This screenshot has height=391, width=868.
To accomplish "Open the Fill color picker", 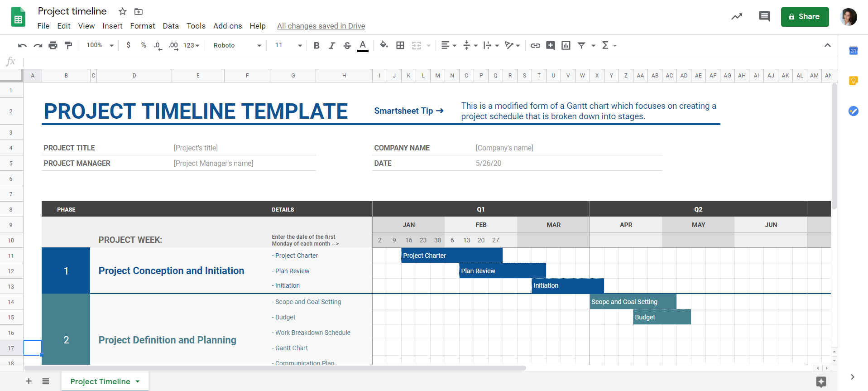I will tap(384, 45).
